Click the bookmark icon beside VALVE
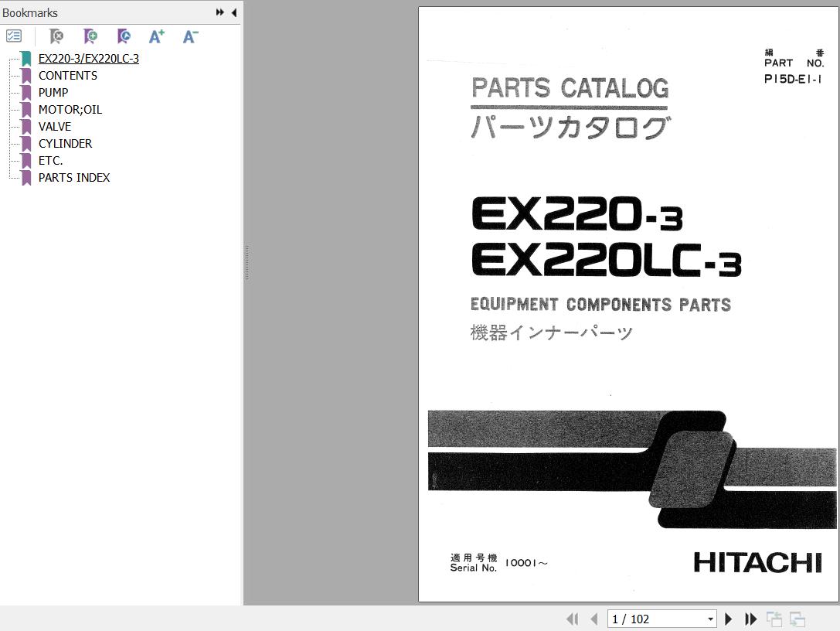The width and height of the screenshot is (840, 631). click(26, 127)
